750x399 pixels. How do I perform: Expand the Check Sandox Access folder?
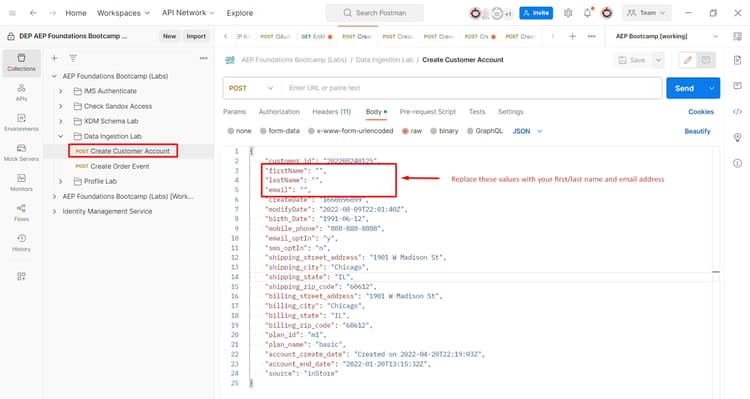(x=61, y=106)
